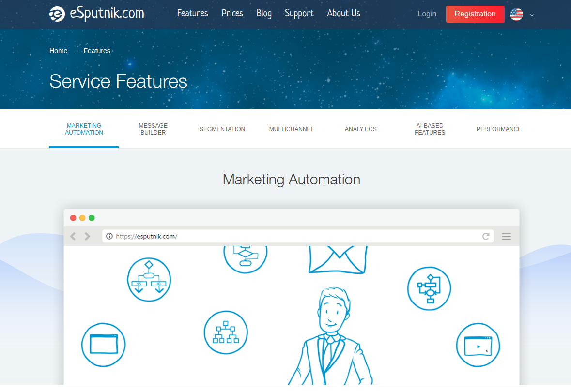Switch to the Segmentation tab
This screenshot has height=392, width=571.
pos(222,129)
